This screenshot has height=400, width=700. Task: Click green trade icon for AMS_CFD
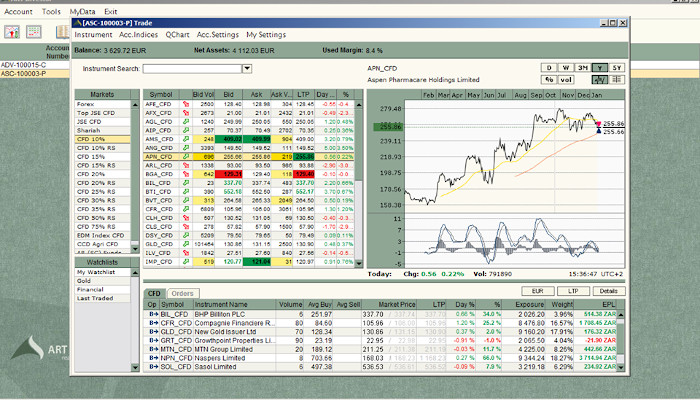point(187,139)
